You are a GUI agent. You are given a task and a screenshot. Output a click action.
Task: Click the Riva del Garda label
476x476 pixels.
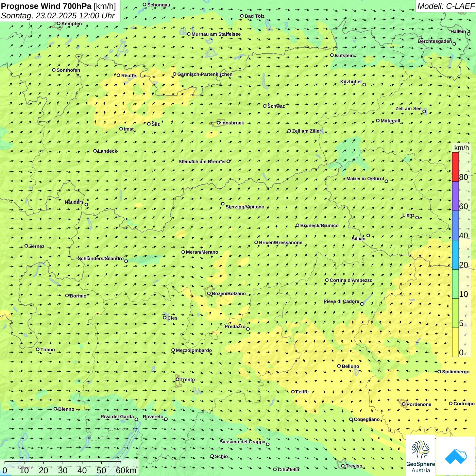(x=117, y=417)
